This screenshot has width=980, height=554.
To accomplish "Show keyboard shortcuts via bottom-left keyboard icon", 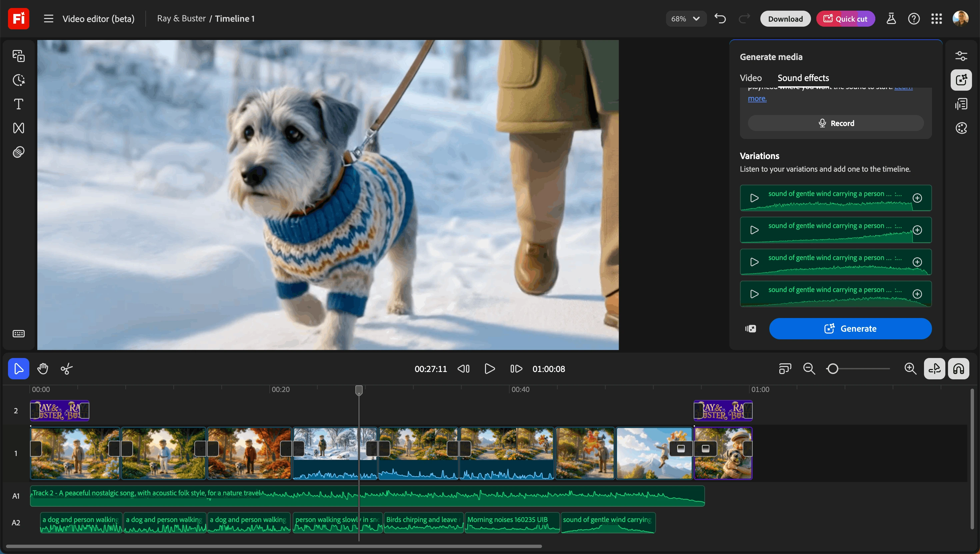I will tap(18, 333).
